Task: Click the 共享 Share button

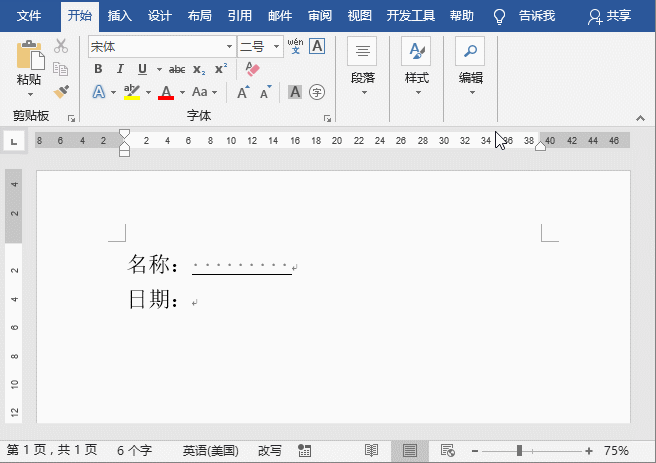Action: pyautogui.click(x=609, y=16)
